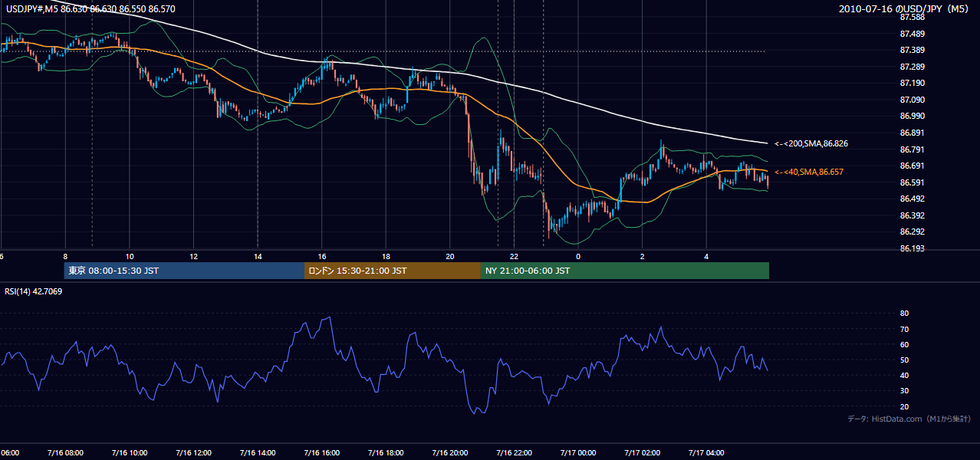
Task: Click RSI axis level 70
Action: pyautogui.click(x=905, y=329)
